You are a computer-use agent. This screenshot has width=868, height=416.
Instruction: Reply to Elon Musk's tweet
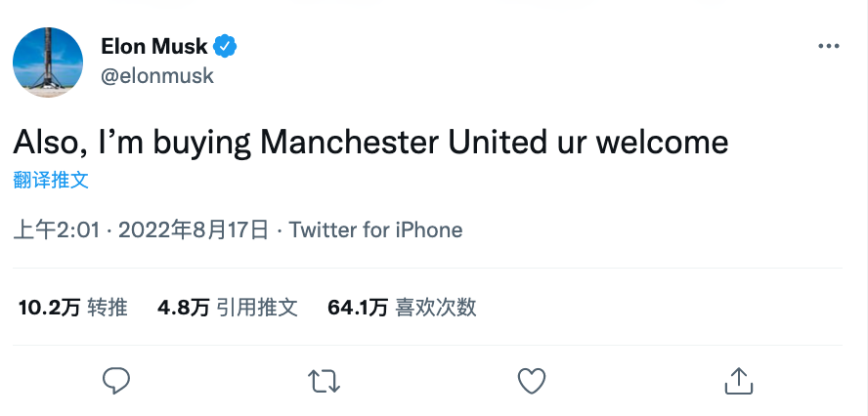point(116,380)
